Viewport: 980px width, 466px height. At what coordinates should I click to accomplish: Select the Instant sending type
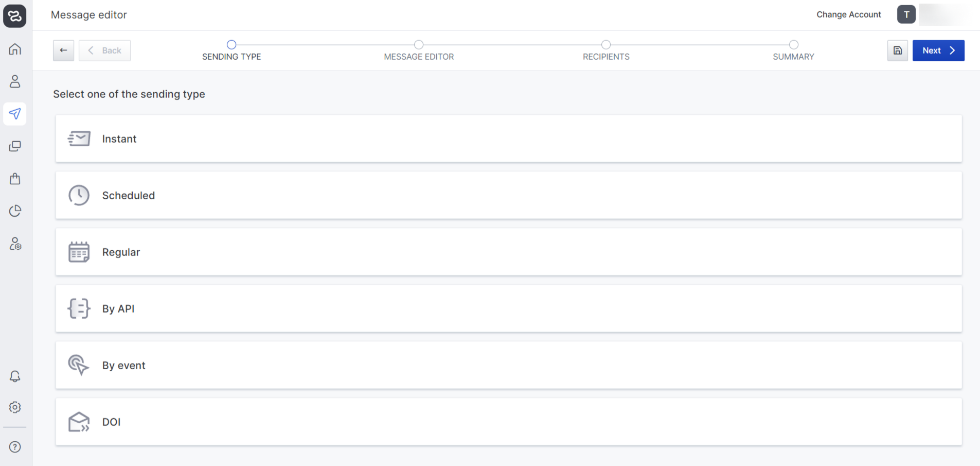point(508,139)
